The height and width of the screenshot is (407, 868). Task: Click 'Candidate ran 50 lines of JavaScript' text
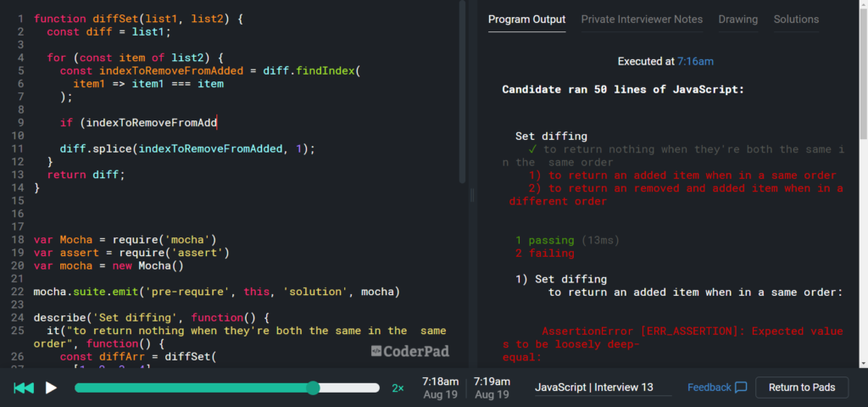coord(623,89)
